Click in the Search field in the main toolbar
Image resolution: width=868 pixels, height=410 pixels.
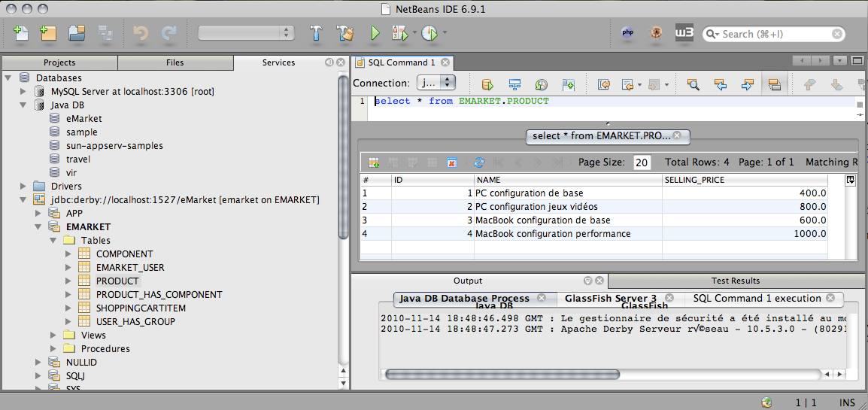pos(774,34)
